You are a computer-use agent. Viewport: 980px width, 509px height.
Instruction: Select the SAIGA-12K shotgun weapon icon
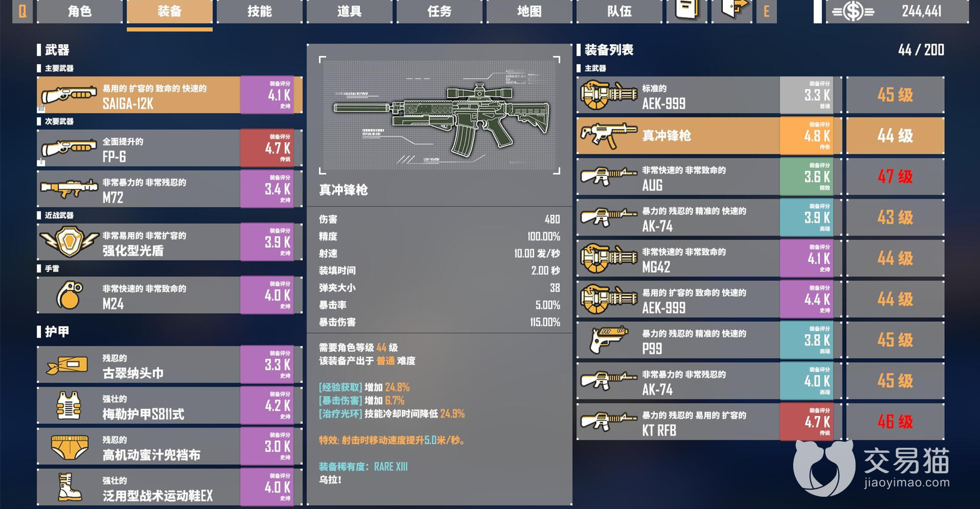click(x=69, y=95)
